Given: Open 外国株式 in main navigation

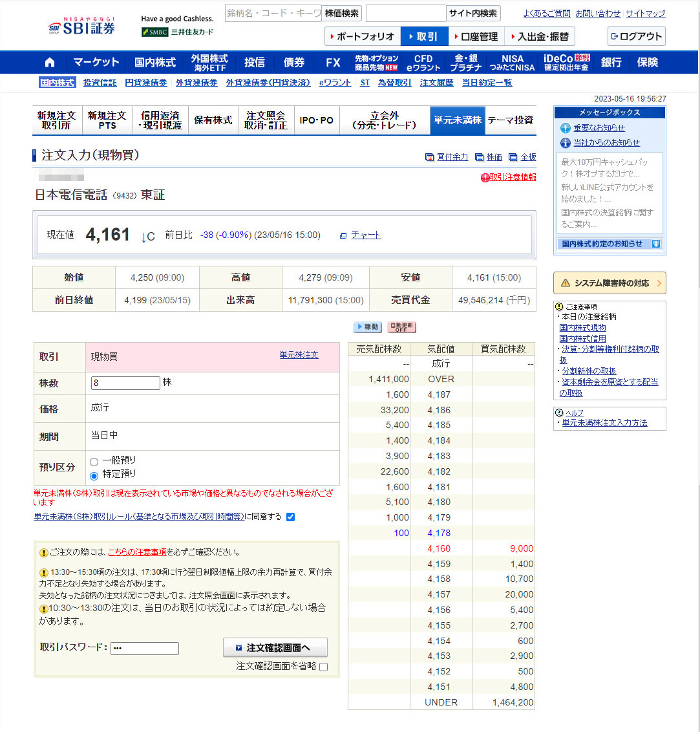Looking at the screenshot, I should 209,63.
